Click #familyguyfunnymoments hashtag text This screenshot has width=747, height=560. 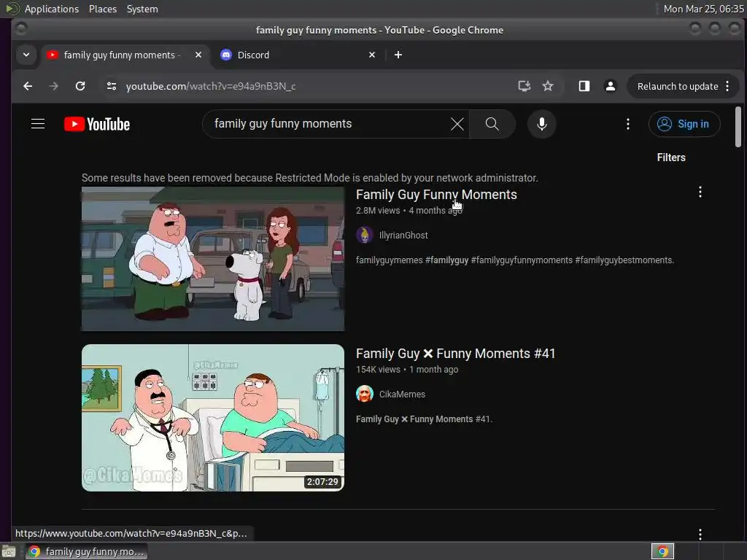pyautogui.click(x=522, y=260)
